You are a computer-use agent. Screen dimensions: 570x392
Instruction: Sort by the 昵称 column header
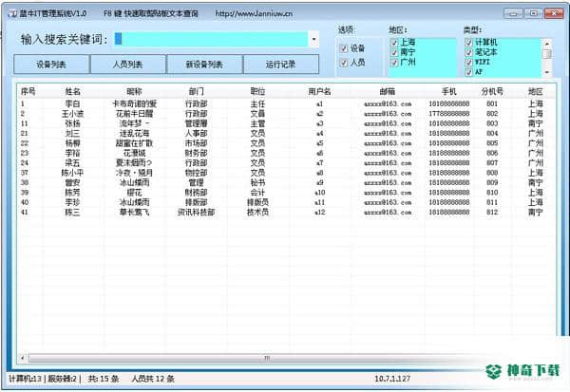point(134,91)
